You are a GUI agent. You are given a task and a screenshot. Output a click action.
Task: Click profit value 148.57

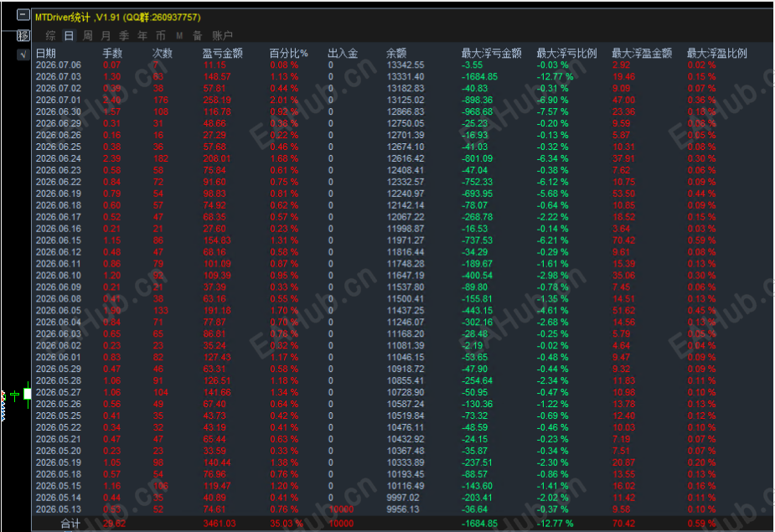[217, 76]
